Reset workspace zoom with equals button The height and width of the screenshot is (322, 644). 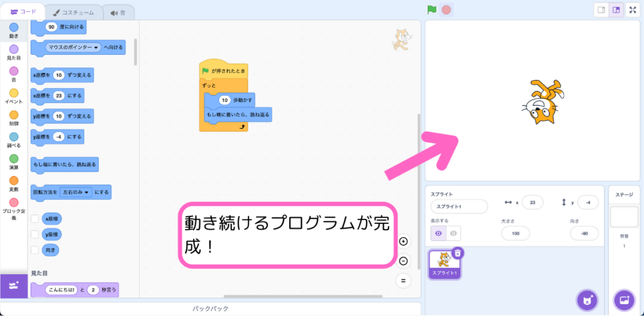(x=404, y=280)
